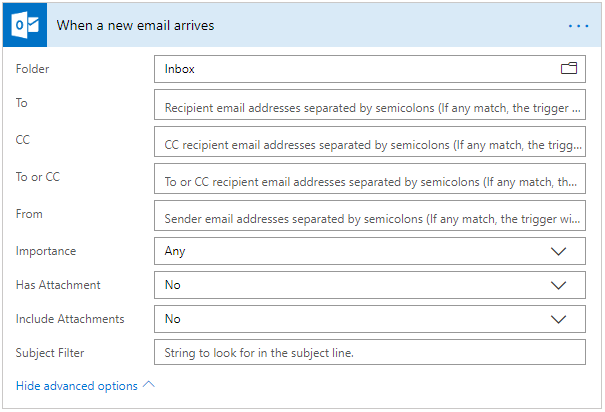
Task: Focus the To recipient addresses field
Action: tap(370, 106)
